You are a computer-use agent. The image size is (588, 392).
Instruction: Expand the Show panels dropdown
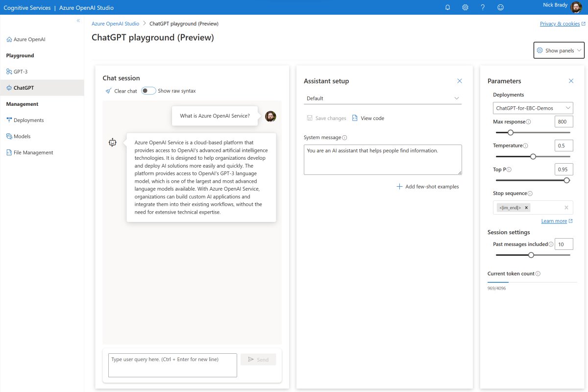(x=559, y=50)
